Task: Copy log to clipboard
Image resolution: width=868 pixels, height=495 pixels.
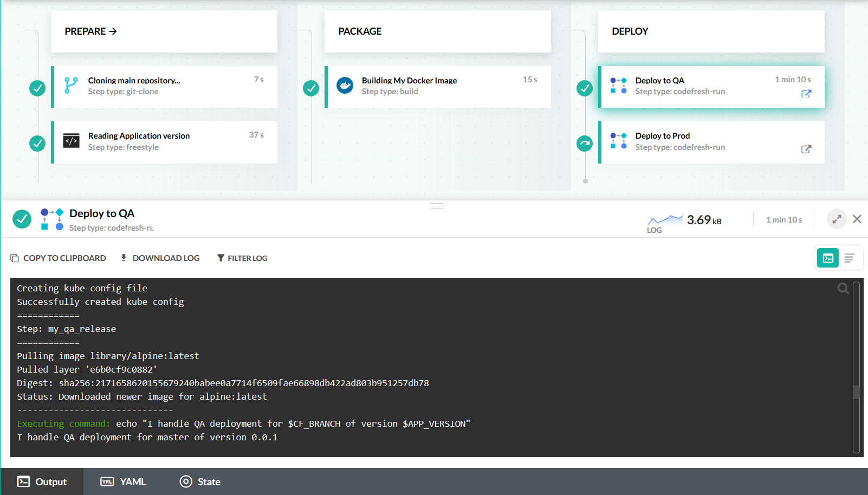Action: pos(58,258)
